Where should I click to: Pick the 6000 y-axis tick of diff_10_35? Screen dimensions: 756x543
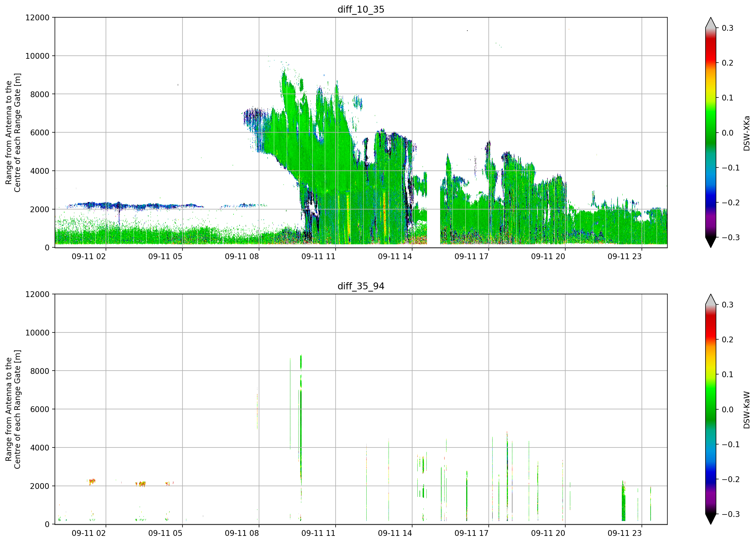pos(40,132)
